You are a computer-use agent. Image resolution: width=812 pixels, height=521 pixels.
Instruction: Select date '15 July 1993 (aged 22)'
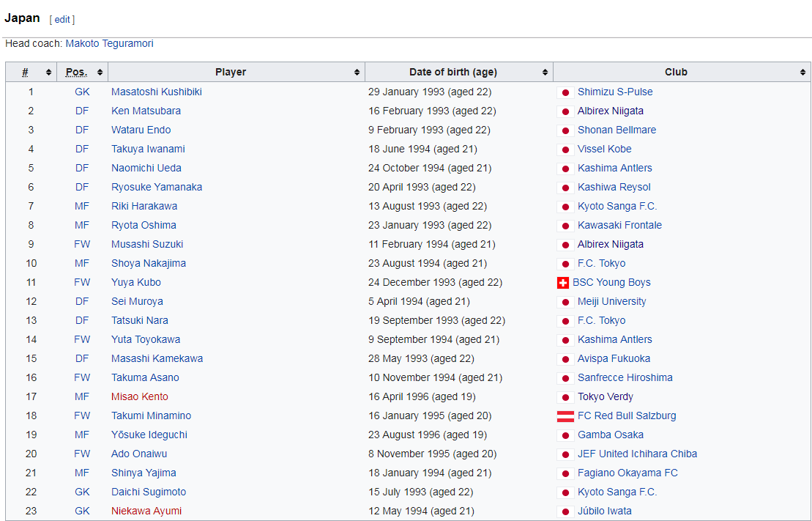point(420,492)
